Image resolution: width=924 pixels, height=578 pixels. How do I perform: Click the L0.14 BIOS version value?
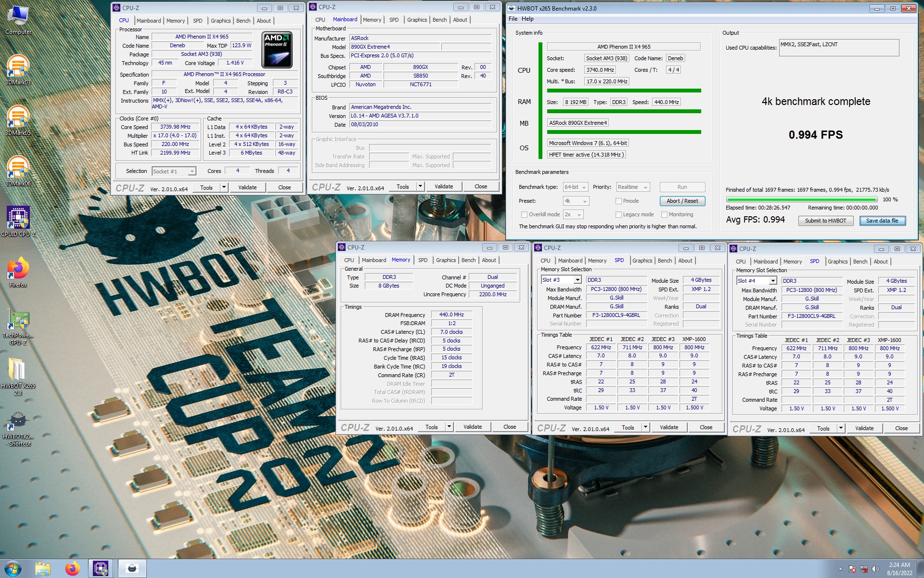[x=421, y=116]
